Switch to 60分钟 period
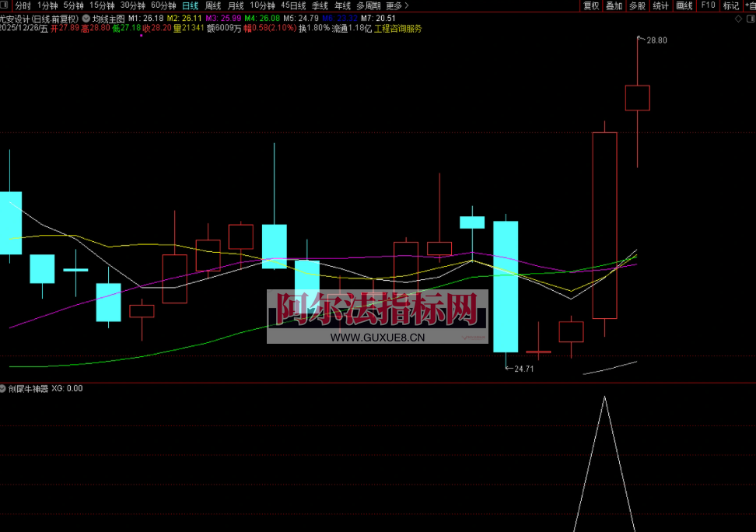This screenshot has height=532, width=756. pyautogui.click(x=163, y=5)
